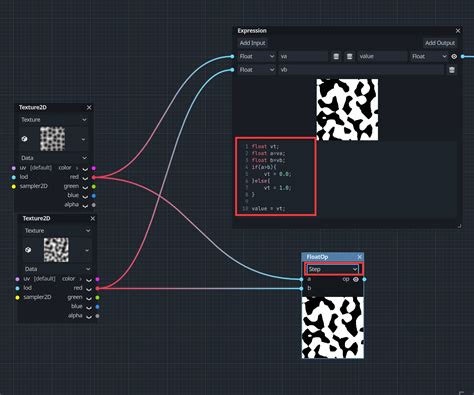Screen dimensions: 474x395
Task: Select the noise texture thumbnail in bottom Texture2D
Action: coord(56,250)
